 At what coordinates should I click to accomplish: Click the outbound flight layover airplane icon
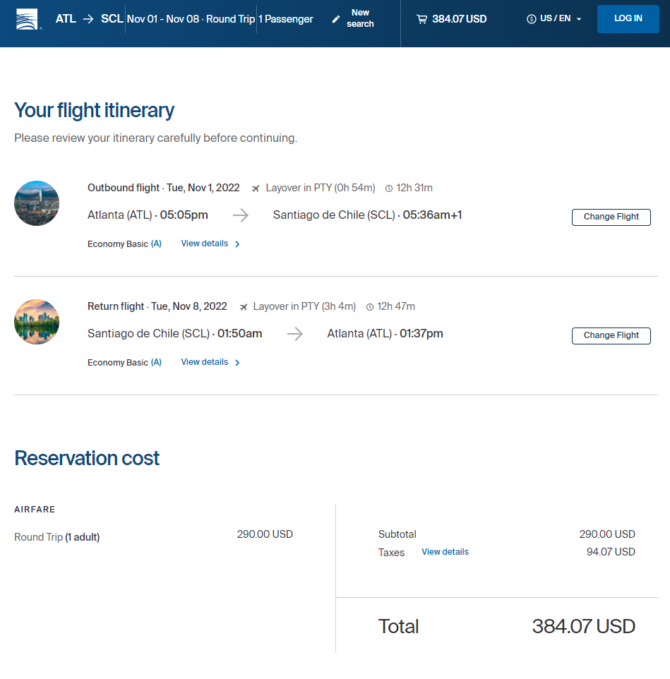[256, 188]
